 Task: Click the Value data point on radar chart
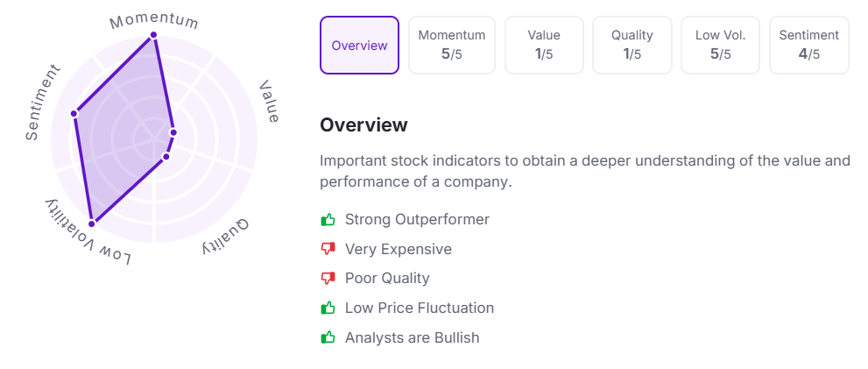(173, 132)
